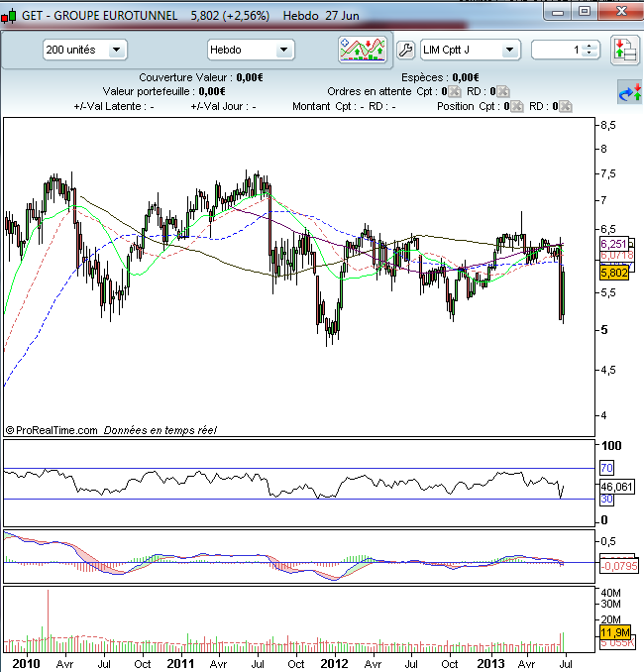The image size is (644, 672).
Task: Cancel pending RD orders with x icon
Action: pyautogui.click(x=503, y=91)
